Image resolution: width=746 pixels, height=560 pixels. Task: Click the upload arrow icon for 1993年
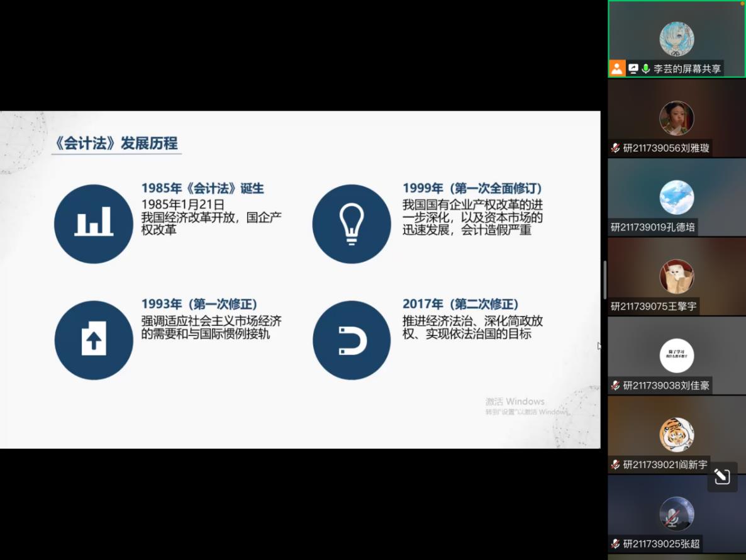point(94,340)
